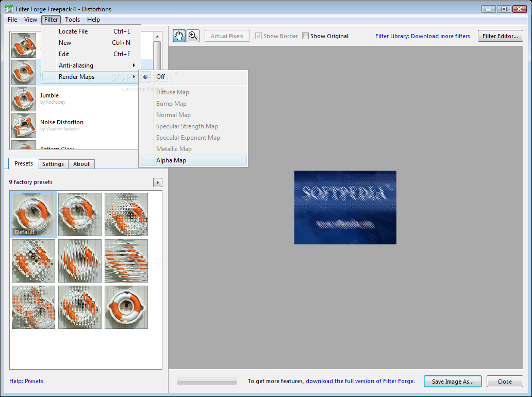Screen dimensions: 532x397
Task: Select the Zoom magnifier tool
Action: click(x=193, y=36)
